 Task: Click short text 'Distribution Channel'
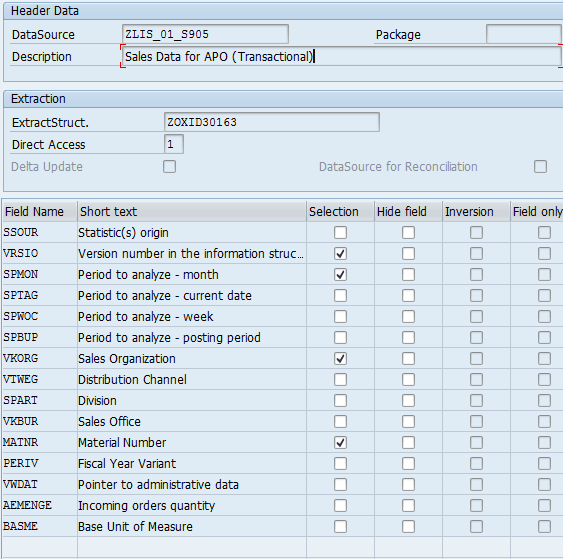click(x=132, y=379)
